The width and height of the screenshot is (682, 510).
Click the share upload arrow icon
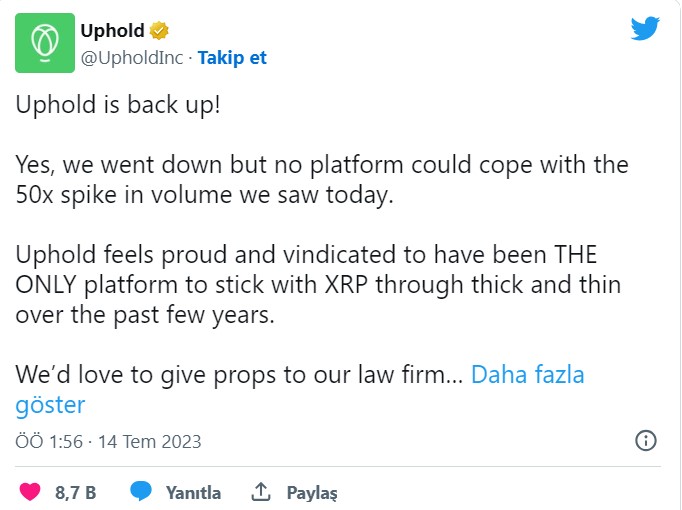(x=262, y=492)
